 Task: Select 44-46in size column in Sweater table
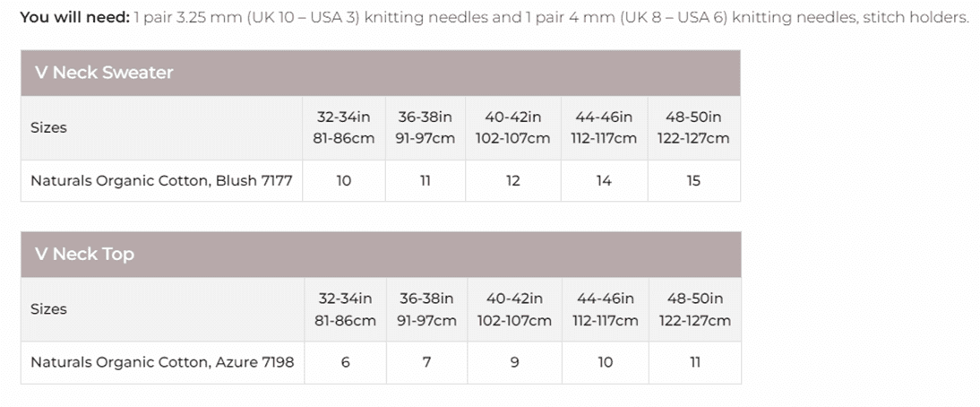pos(604,127)
